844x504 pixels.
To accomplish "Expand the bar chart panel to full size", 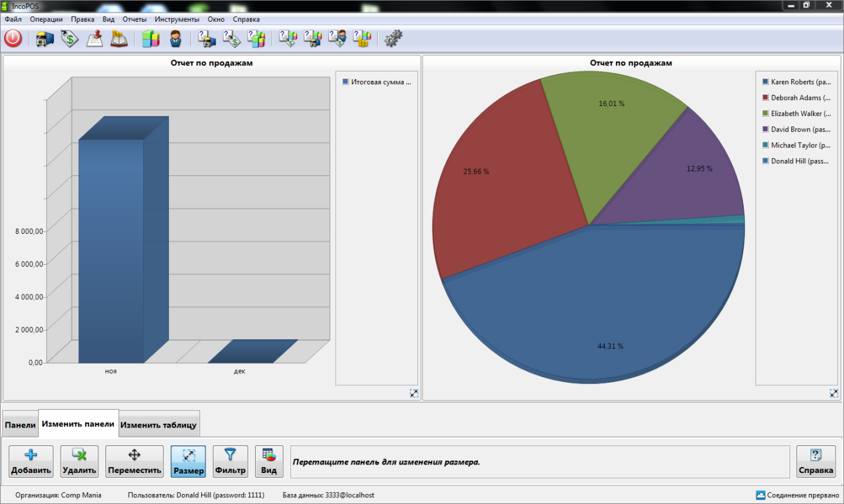I will 413,393.
